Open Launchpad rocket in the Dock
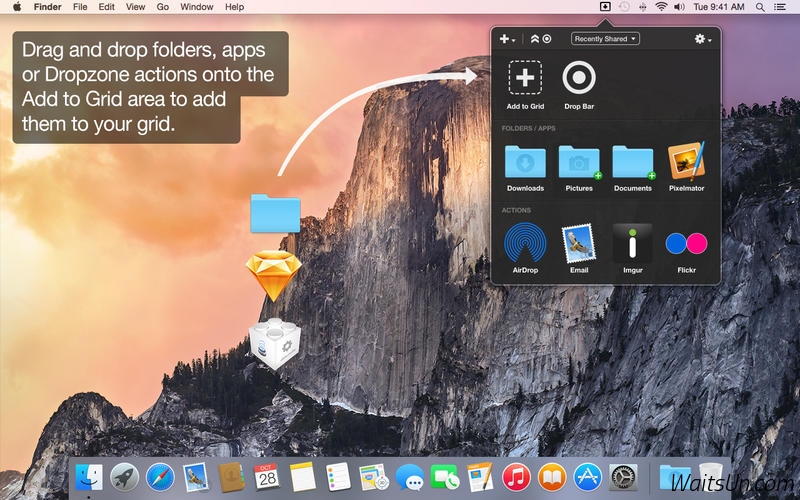Viewport: 800px width, 500px height. click(x=124, y=478)
